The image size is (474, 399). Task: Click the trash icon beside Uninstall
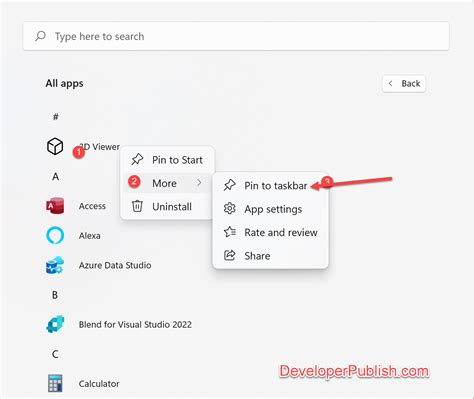tap(137, 206)
